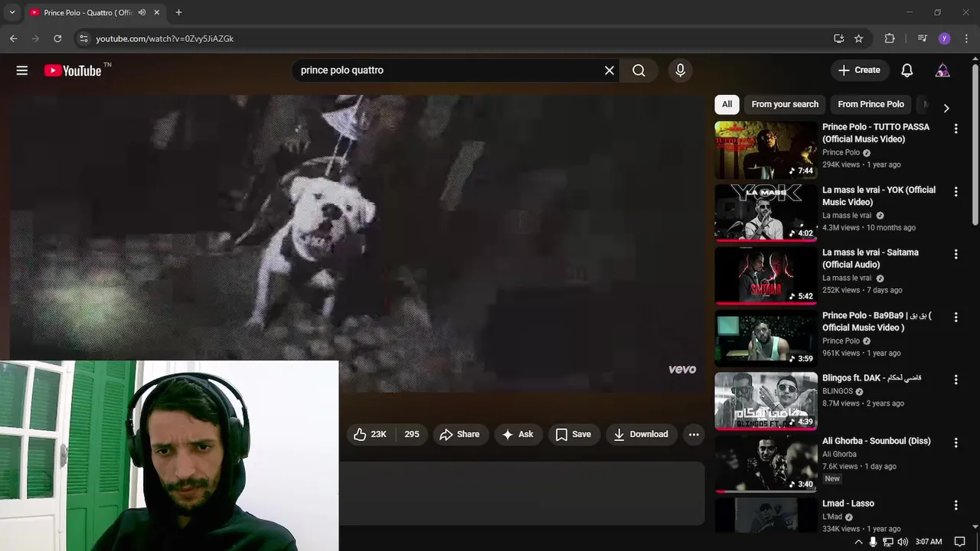Open the media control toolbar icon
Viewport: 980px width, 551px height.
[923, 38]
